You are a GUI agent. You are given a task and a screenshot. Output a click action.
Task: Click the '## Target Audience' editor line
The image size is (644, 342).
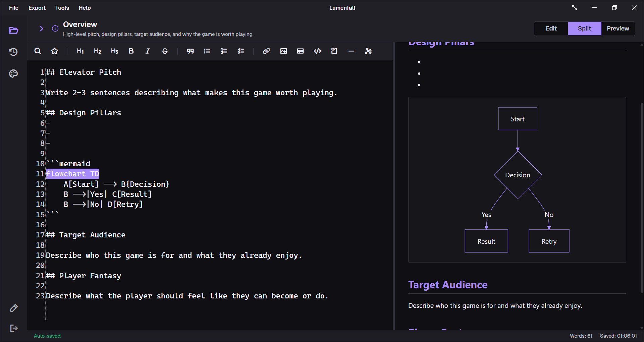[86, 235]
